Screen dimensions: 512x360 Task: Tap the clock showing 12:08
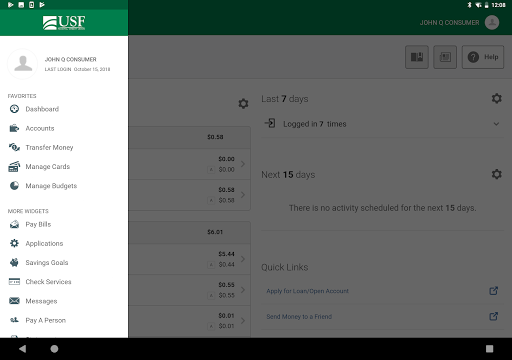tap(498, 5)
